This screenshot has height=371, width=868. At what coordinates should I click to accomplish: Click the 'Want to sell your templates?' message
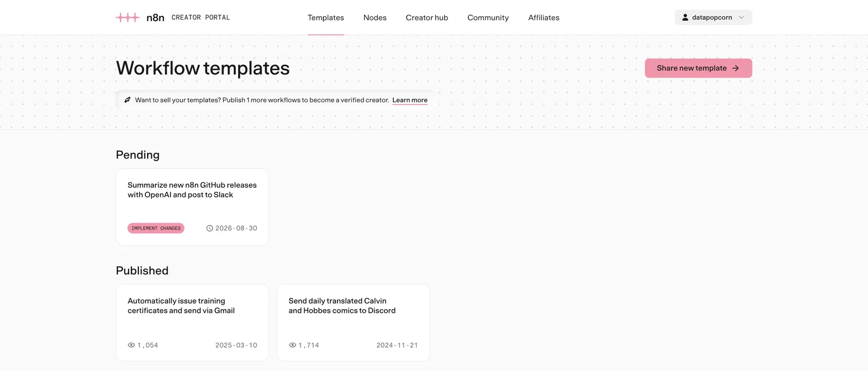[x=262, y=100]
